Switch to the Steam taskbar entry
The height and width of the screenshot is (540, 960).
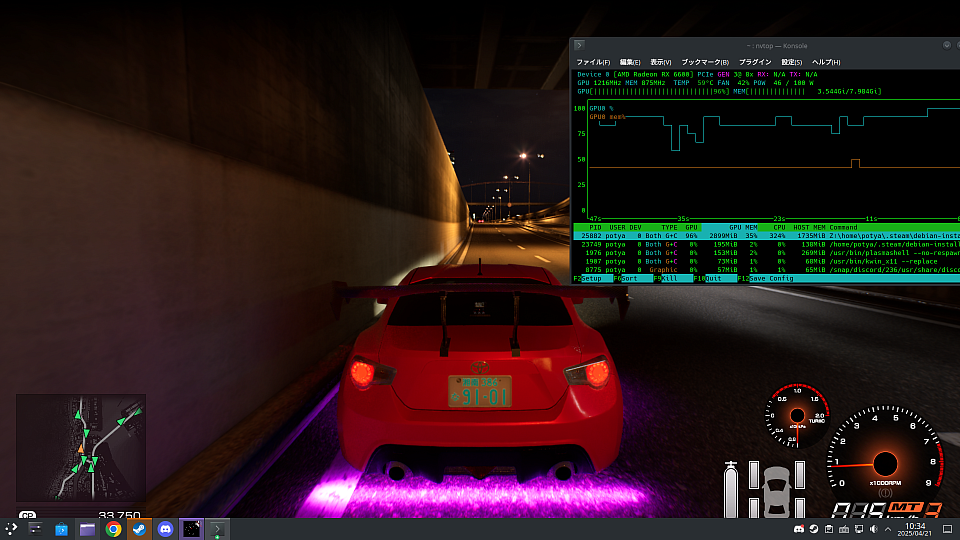pyautogui.click(x=139, y=529)
